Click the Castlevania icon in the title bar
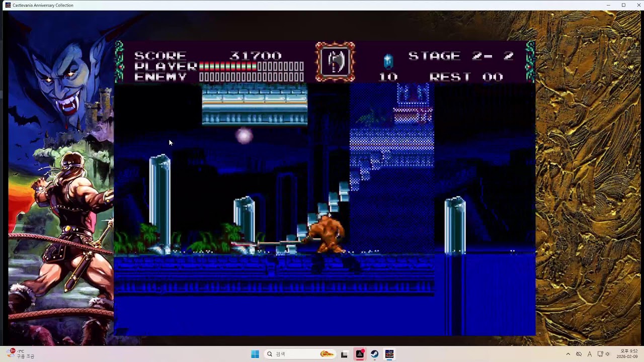The image size is (644, 362). pyautogui.click(x=8, y=5)
